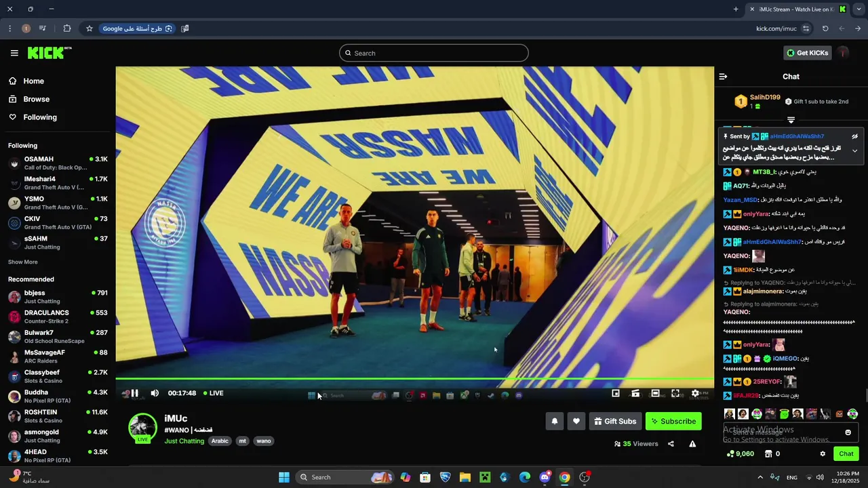Open MsSavageAF recommended channel
This screenshot has width=868, height=488.
[x=58, y=357]
